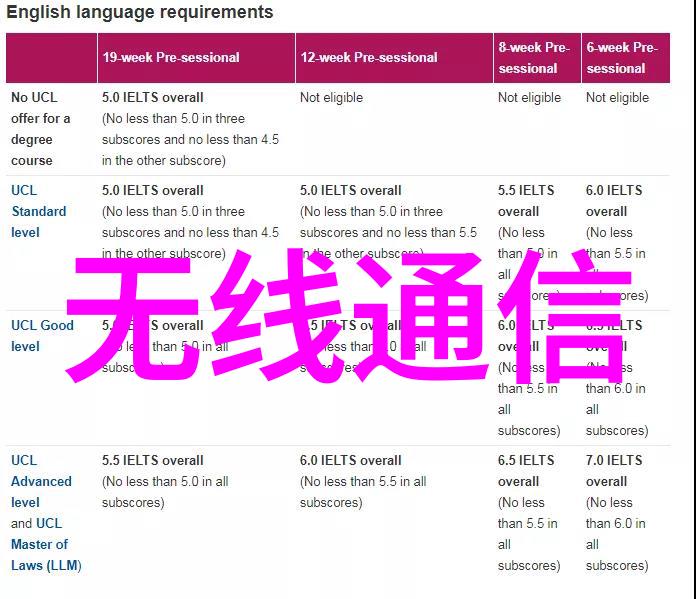Open the UCL Advanced level link
696x599 pixels.
(x=41, y=481)
